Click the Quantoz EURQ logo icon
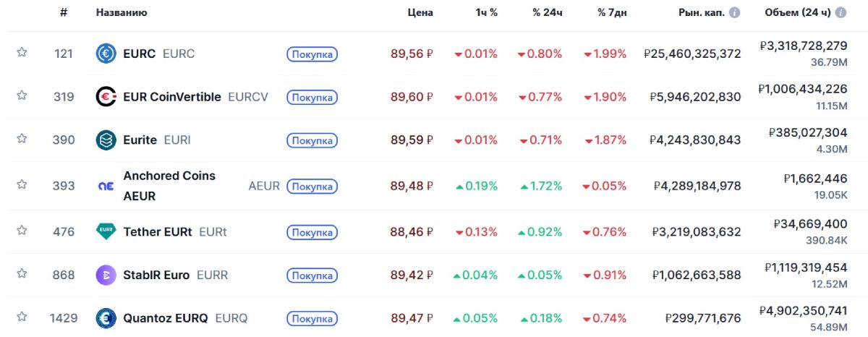Viewport: 868px width, 337px height. coord(106,318)
